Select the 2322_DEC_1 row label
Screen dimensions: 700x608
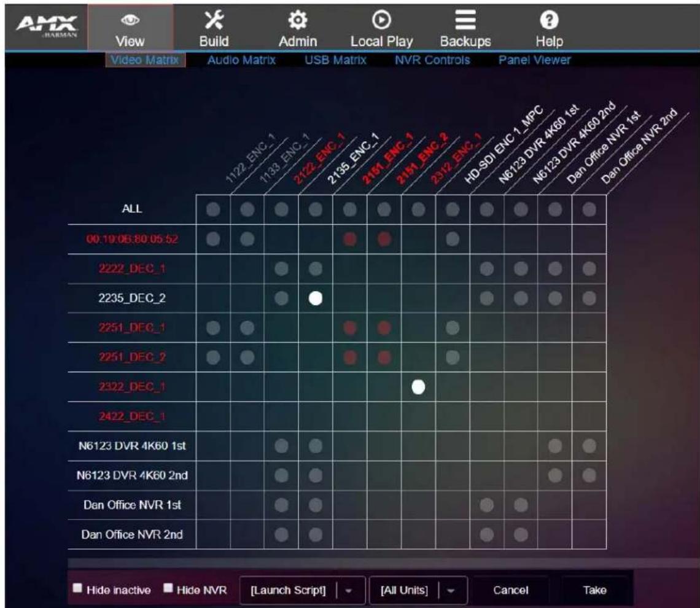tap(132, 386)
